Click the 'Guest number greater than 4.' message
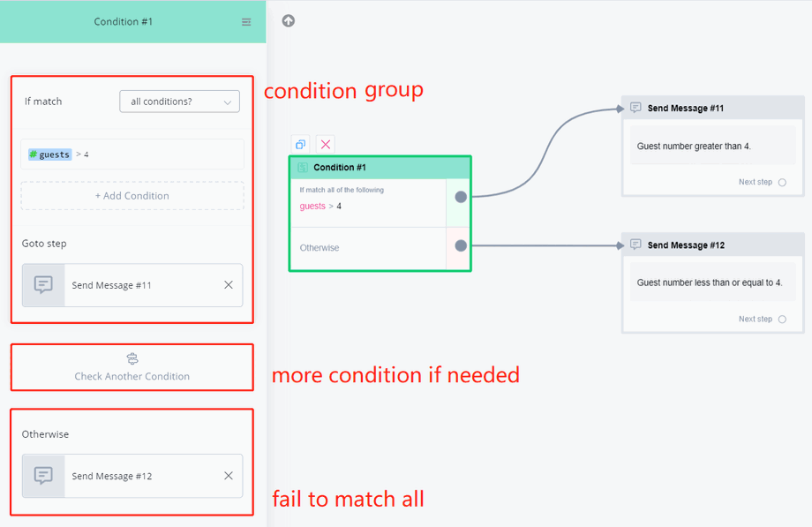This screenshot has height=527, width=812. point(694,147)
